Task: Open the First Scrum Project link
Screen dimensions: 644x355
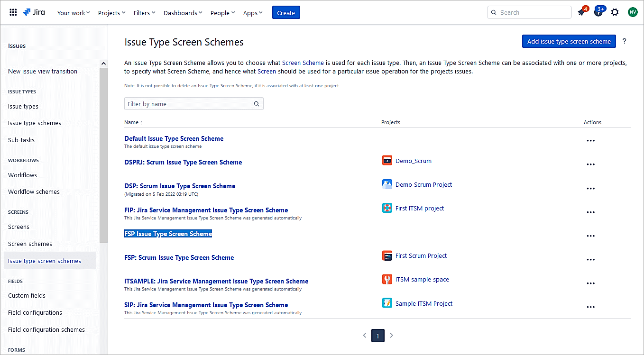Action: pyautogui.click(x=421, y=255)
